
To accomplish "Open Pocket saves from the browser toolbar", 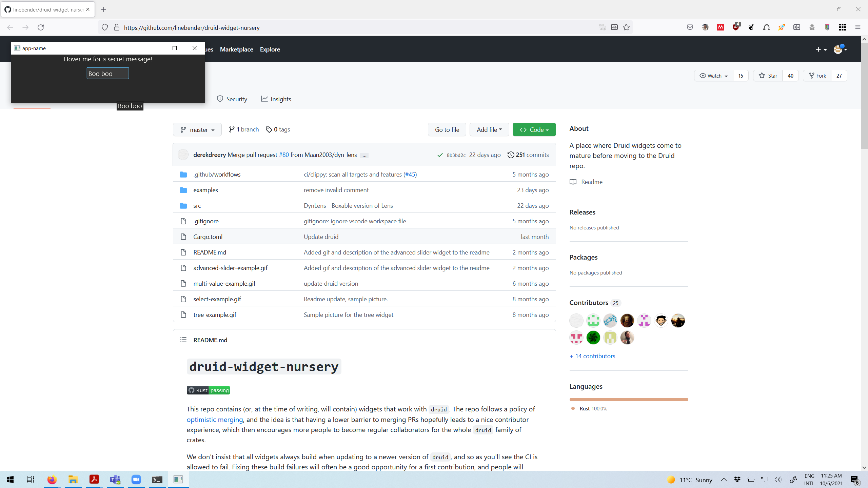I will click(x=690, y=27).
